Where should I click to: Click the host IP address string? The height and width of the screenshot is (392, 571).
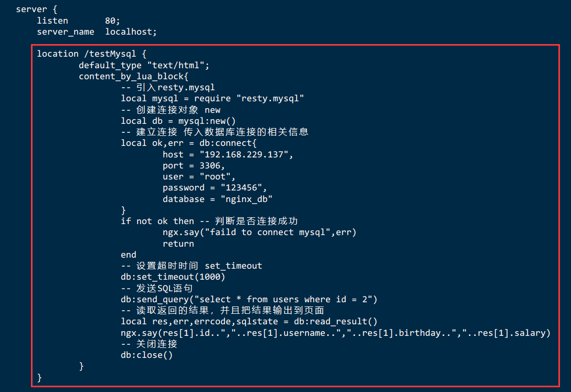click(244, 154)
